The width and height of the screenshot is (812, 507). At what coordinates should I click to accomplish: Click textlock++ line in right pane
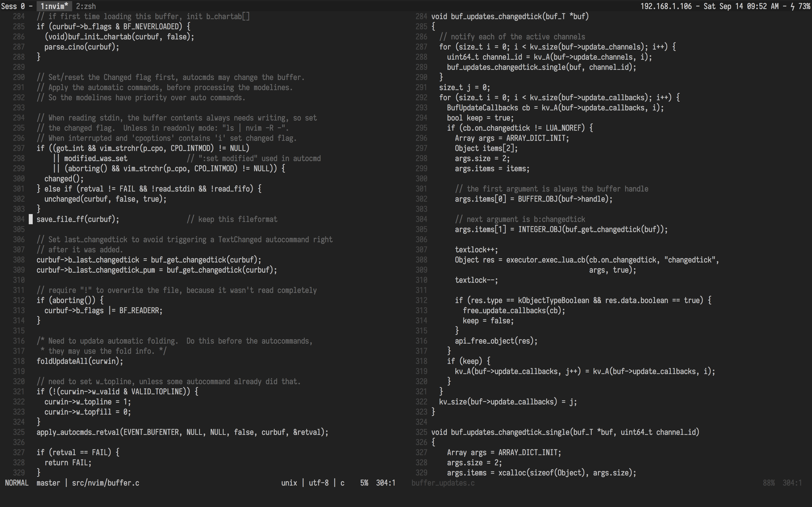[x=476, y=250]
